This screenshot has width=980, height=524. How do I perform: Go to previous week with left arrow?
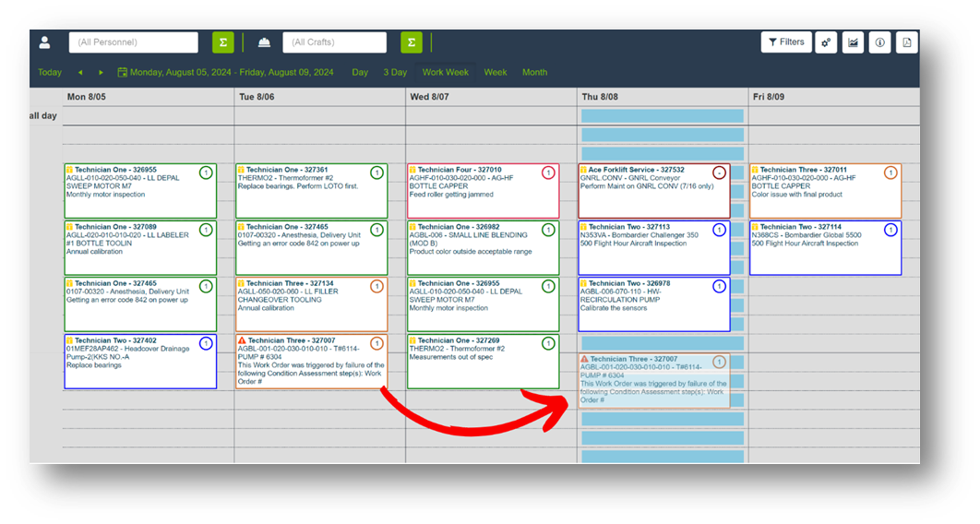80,72
